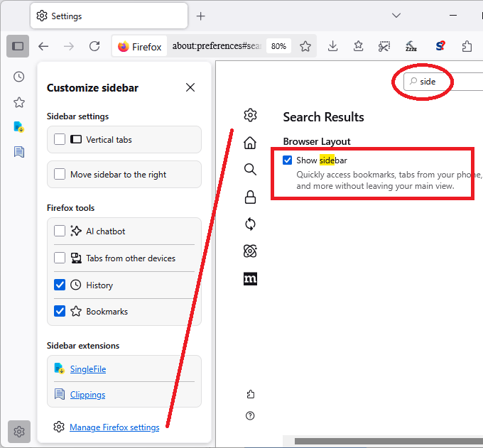
Task: Open Privacy & Security lock category
Action: [x=250, y=197]
